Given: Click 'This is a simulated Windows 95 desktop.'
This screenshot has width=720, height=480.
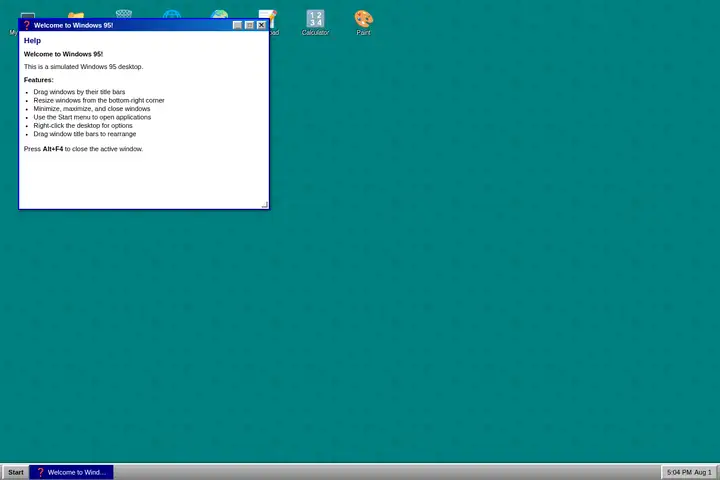Looking at the screenshot, I should click(84, 67).
